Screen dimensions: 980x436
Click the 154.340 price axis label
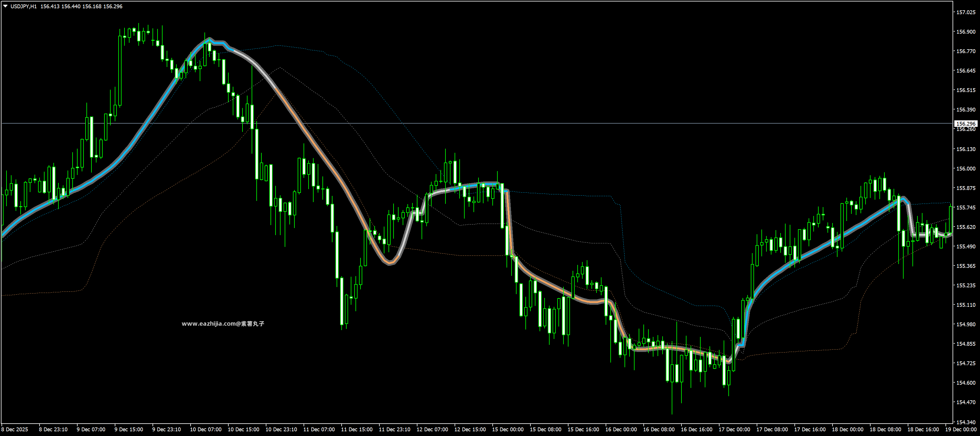tap(966, 422)
